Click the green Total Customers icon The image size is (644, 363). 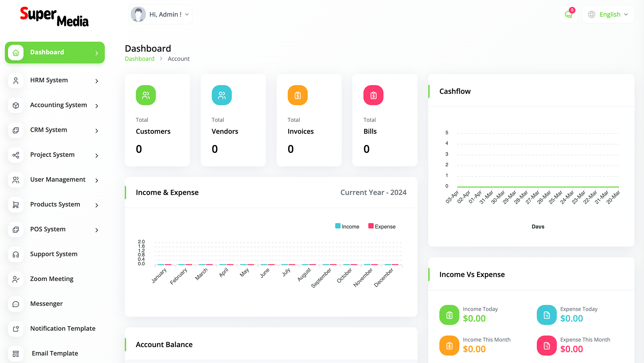146,95
